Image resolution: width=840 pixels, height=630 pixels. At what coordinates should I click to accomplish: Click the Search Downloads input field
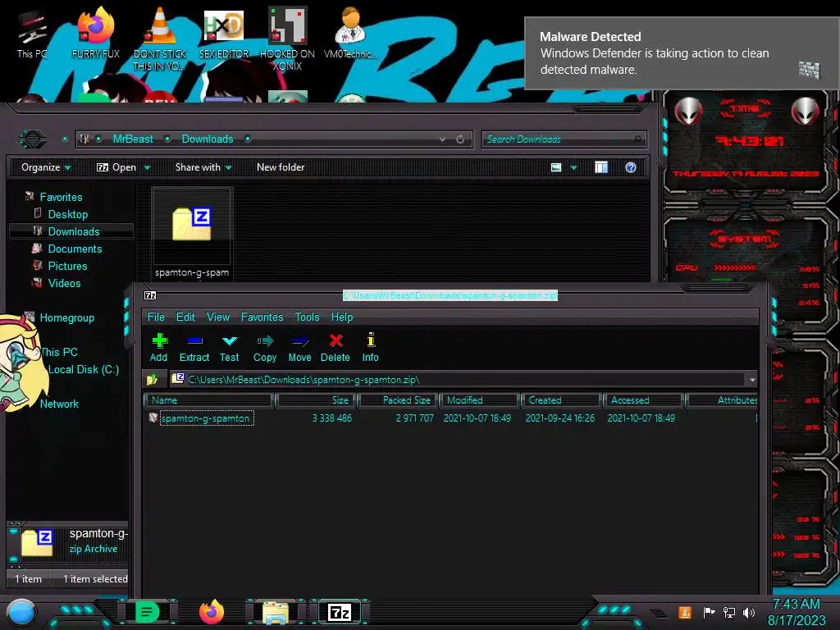[564, 139]
